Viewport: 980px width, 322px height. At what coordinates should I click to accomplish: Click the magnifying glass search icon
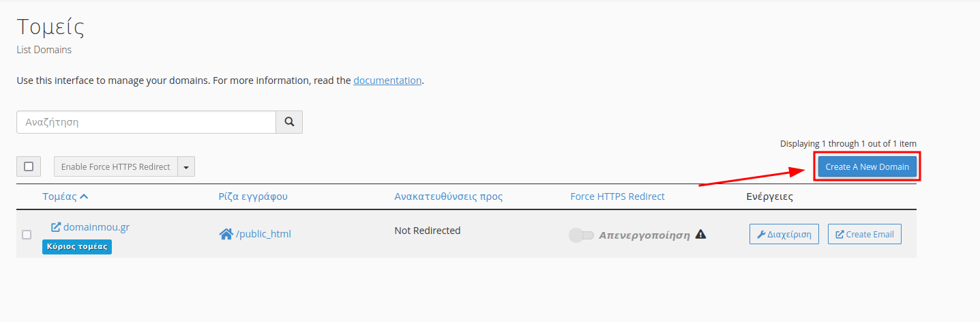coord(289,122)
